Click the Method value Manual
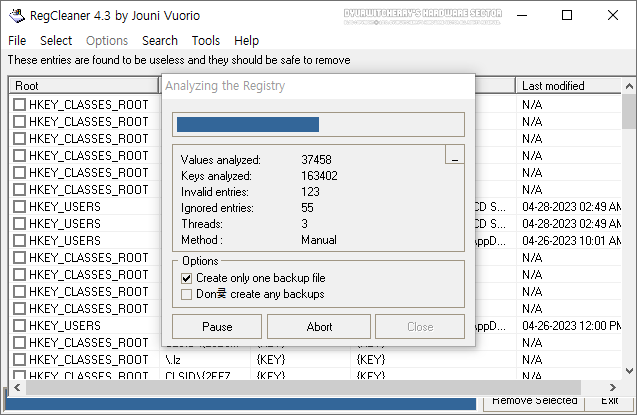The image size is (637, 415). tap(319, 240)
